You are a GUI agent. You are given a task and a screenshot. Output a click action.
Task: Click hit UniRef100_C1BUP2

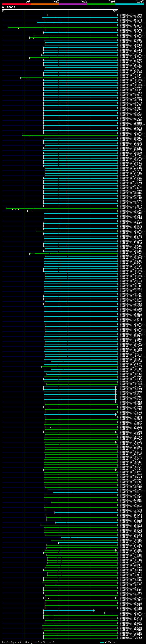click(x=131, y=75)
